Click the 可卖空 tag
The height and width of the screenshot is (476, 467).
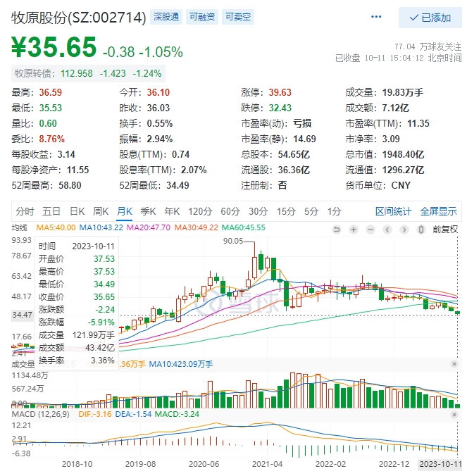(238, 17)
